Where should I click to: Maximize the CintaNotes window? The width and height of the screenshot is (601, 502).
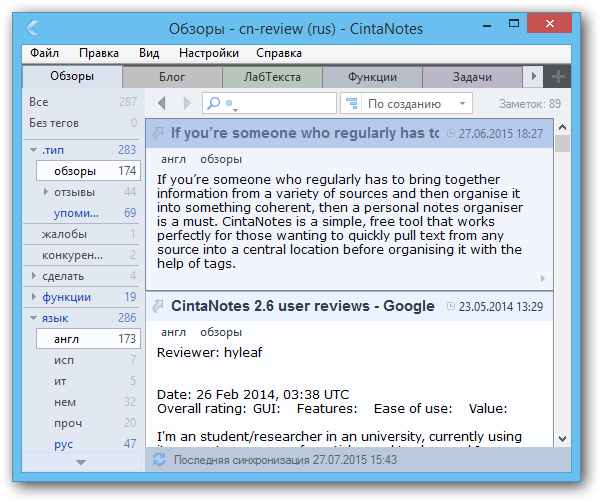[x=514, y=24]
